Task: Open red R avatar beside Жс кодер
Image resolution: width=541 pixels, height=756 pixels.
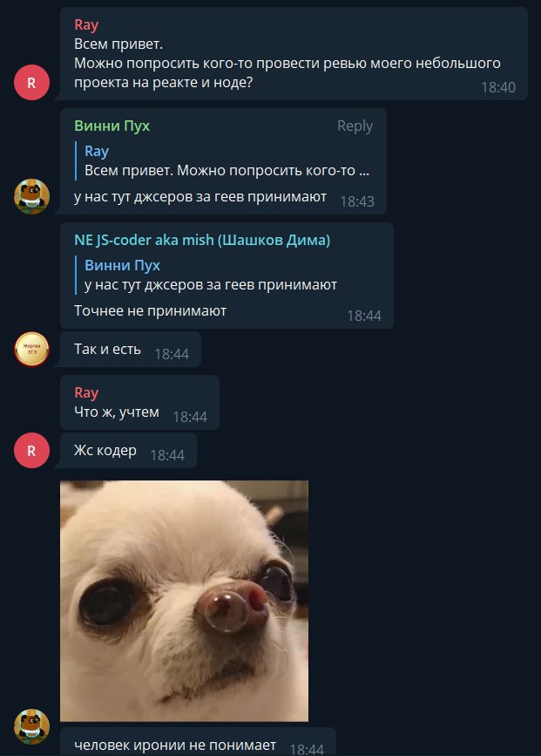Action: click(x=31, y=450)
